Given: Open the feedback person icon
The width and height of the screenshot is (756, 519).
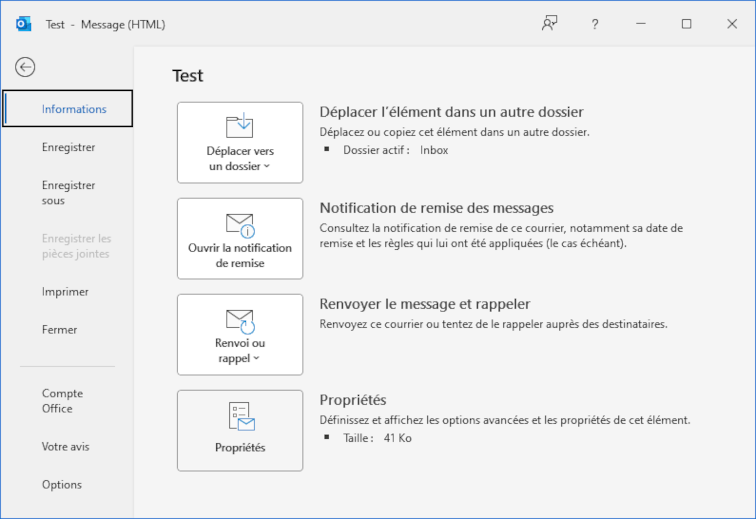Looking at the screenshot, I should pos(549,24).
